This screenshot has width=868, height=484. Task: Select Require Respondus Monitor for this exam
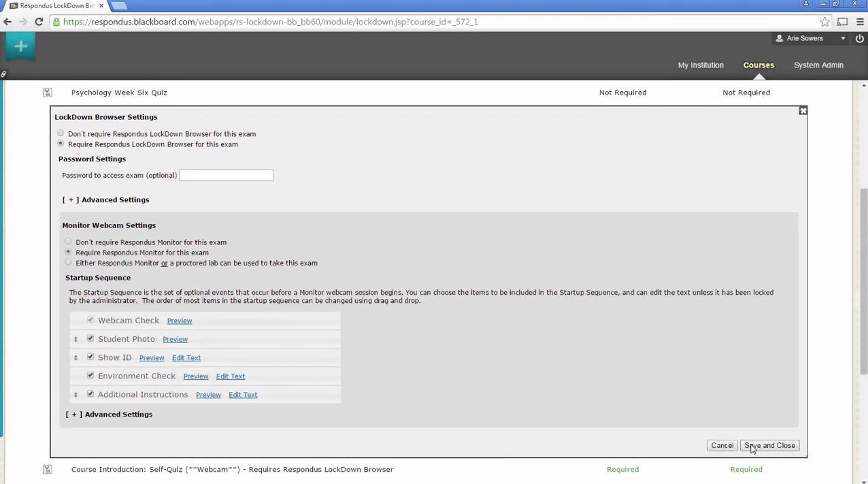[x=68, y=252]
